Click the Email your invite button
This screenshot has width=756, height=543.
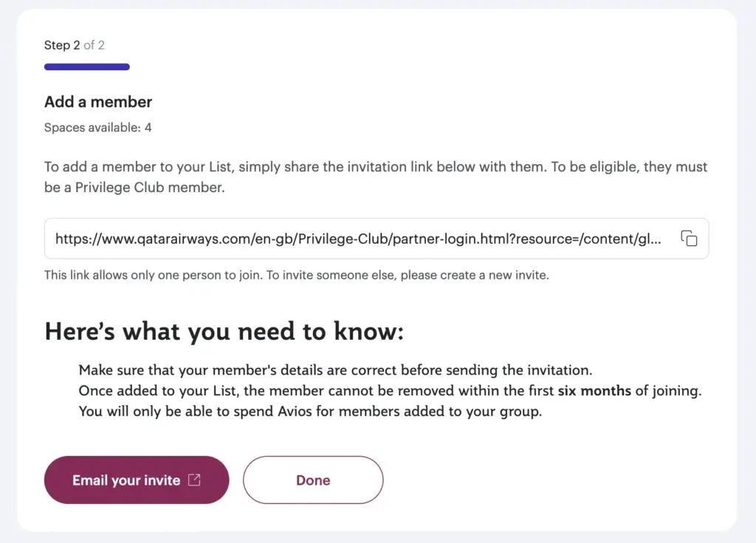point(137,479)
